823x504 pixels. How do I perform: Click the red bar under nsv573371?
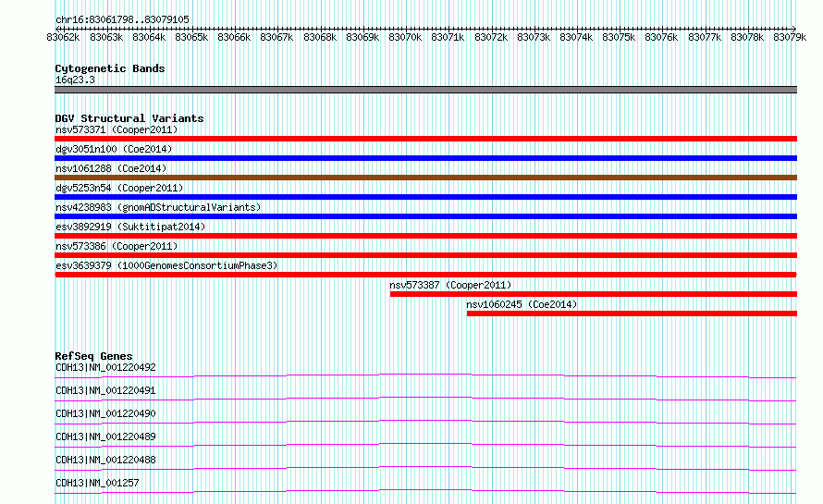click(425, 139)
